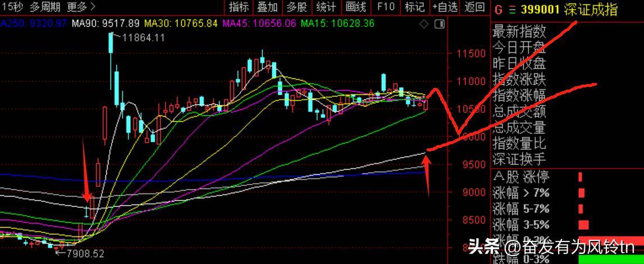Open the 叠加 overlay menu
This screenshot has height=264, width=644.
click(268, 7)
